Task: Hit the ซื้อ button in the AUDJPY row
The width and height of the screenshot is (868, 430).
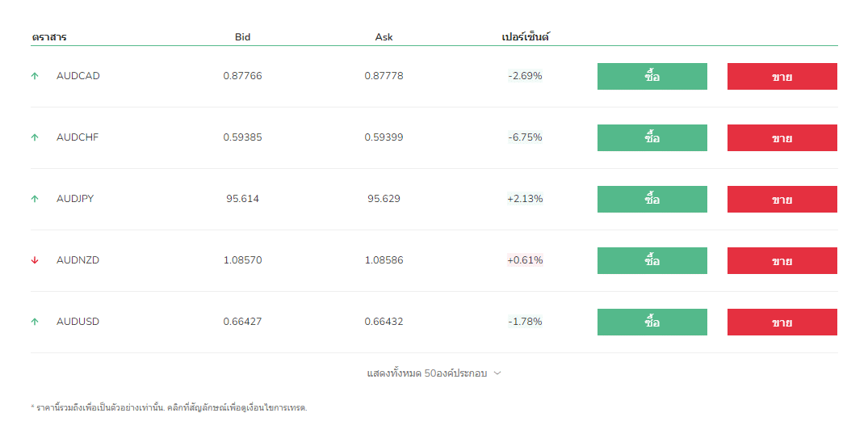Action: [x=652, y=200]
